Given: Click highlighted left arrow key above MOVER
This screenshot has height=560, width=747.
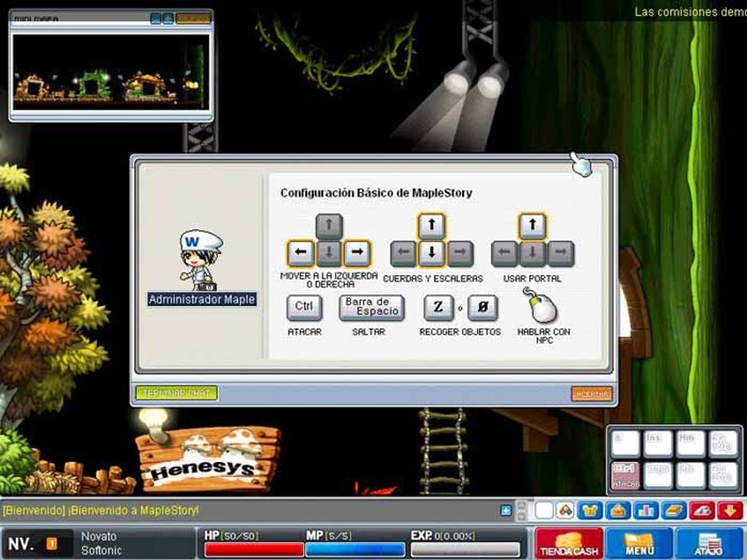Looking at the screenshot, I should tap(300, 253).
